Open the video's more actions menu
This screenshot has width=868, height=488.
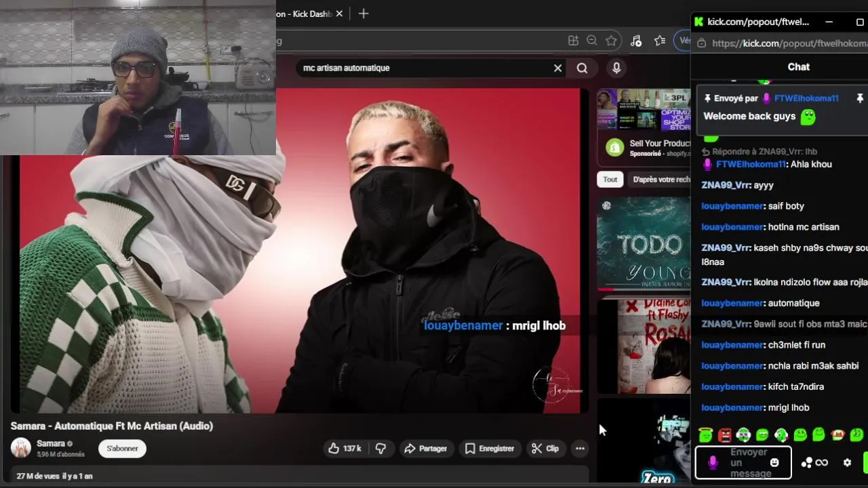pos(580,448)
